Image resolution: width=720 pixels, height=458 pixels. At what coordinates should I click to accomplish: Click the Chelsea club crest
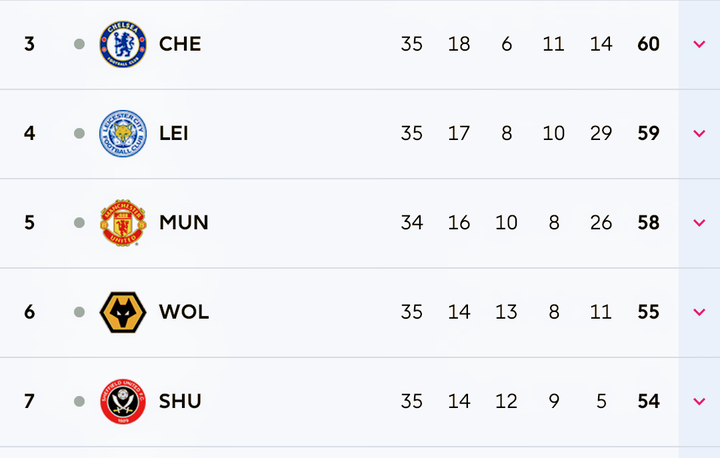pyautogui.click(x=123, y=44)
